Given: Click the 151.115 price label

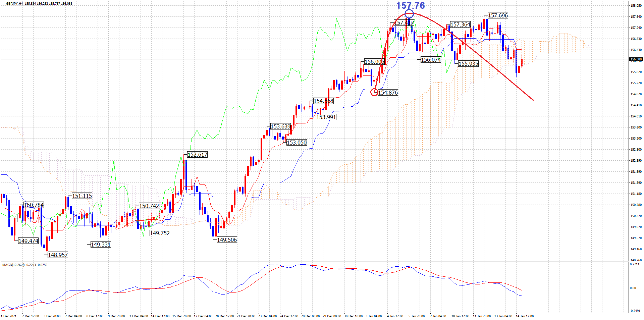Looking at the screenshot, I should pyautogui.click(x=82, y=196).
